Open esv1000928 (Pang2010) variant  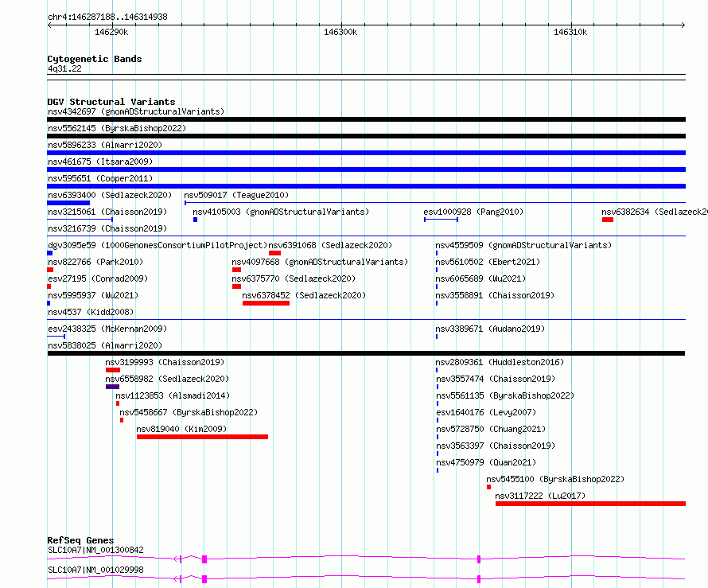point(473,212)
